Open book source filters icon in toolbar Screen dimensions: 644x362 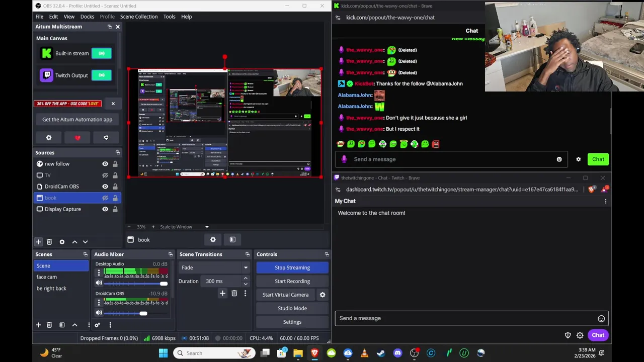232,240
